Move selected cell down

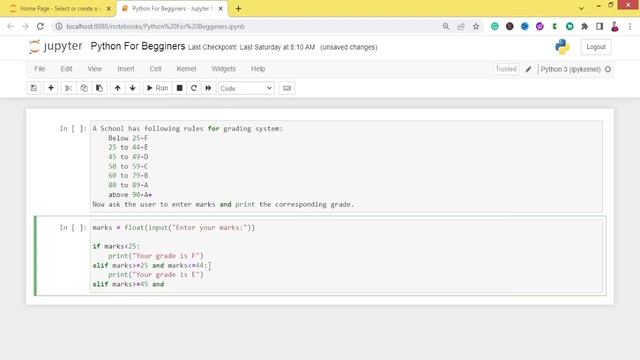[133, 88]
